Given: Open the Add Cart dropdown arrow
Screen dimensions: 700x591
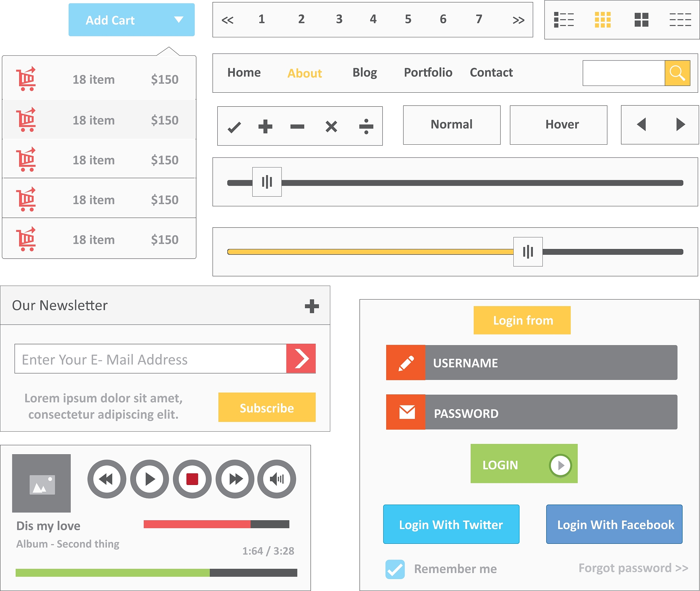Looking at the screenshot, I should point(178,19).
